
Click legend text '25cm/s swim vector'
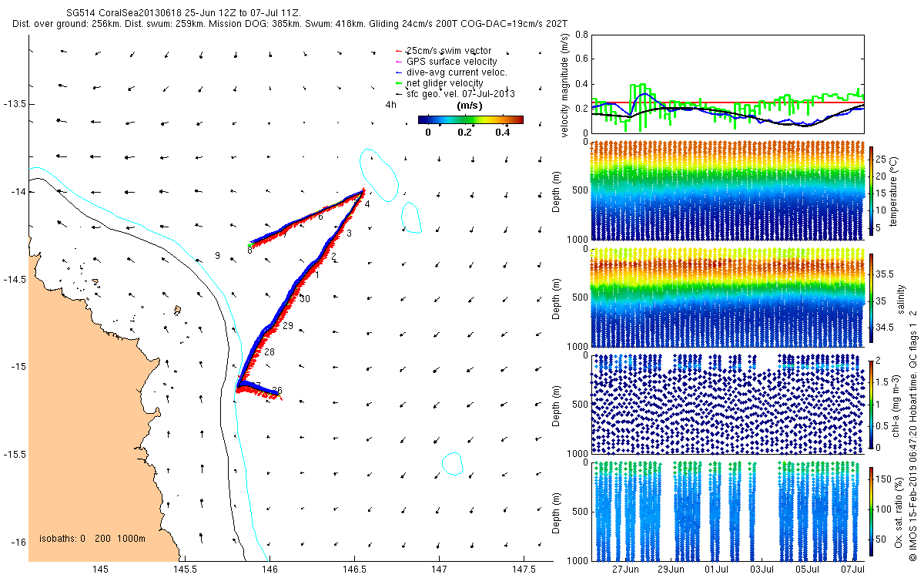[x=449, y=51]
